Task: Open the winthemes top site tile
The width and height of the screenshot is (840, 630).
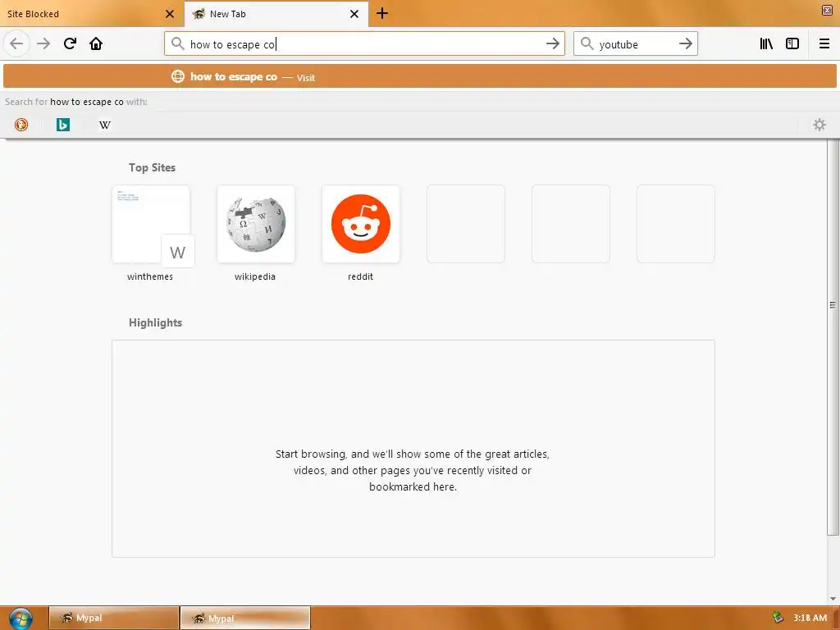Action: tap(151, 225)
